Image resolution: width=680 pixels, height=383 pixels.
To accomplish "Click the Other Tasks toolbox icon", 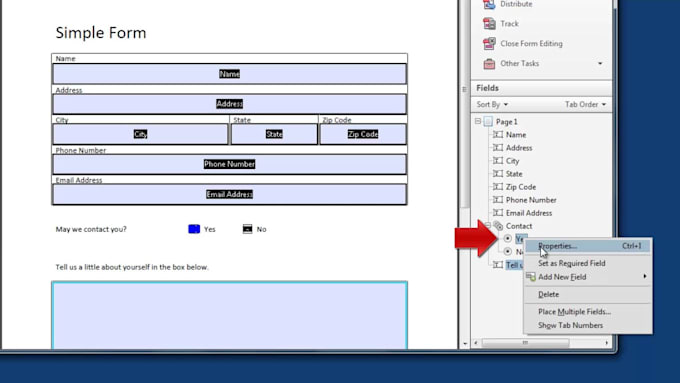I will 489,63.
